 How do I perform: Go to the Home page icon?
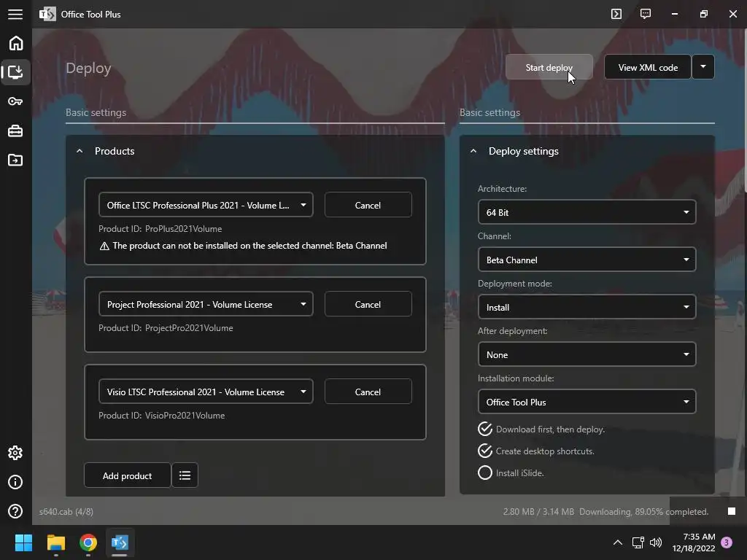coord(16,43)
